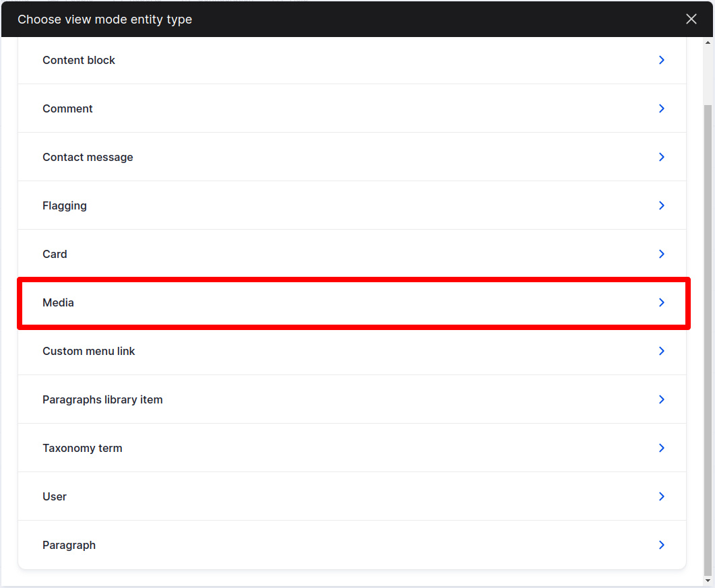Open Paragraphs library item entity type
715x588 pixels.
[x=352, y=399]
